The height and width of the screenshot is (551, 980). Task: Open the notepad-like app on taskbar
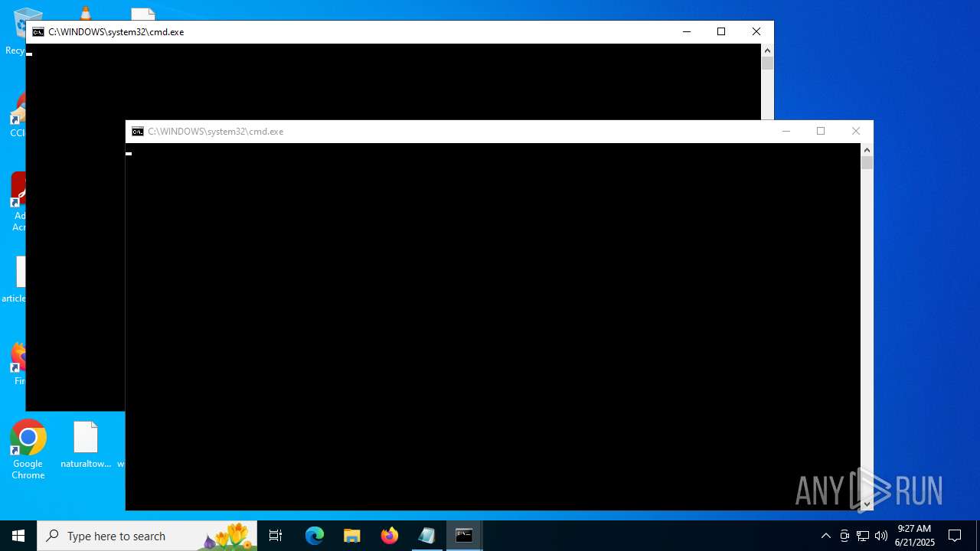[426, 536]
